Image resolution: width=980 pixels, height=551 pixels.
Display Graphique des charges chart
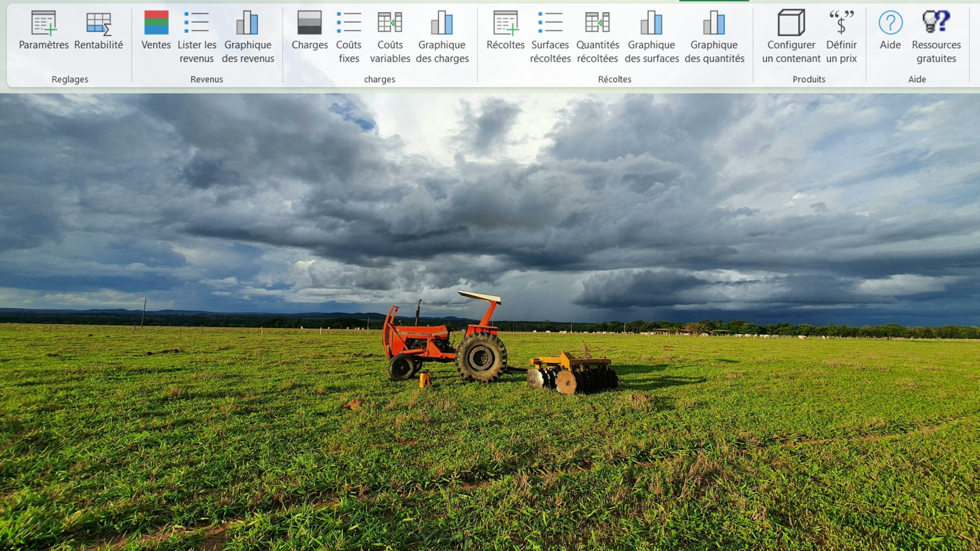442,23
